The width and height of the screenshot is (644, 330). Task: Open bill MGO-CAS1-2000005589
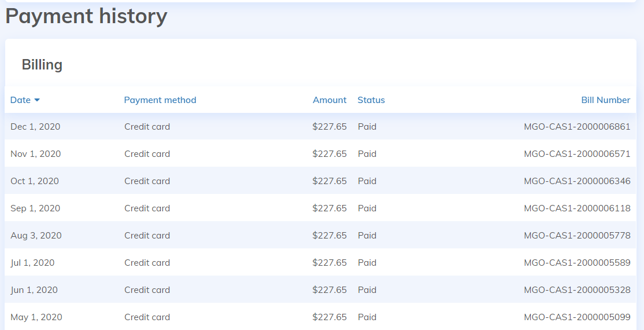click(577, 263)
